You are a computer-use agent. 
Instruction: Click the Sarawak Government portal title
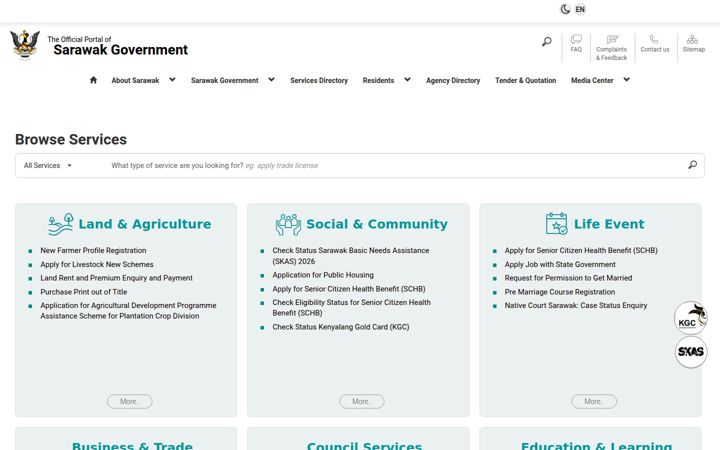[x=120, y=50]
